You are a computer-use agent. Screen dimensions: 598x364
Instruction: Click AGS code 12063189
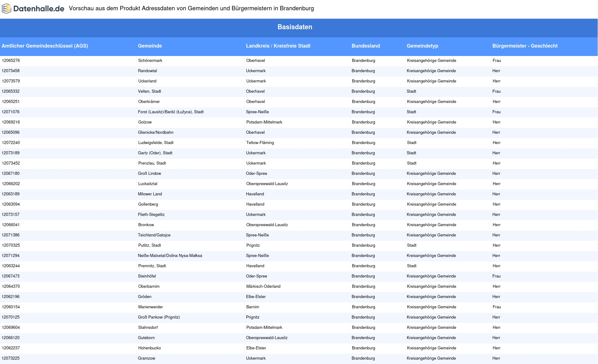(x=11, y=194)
